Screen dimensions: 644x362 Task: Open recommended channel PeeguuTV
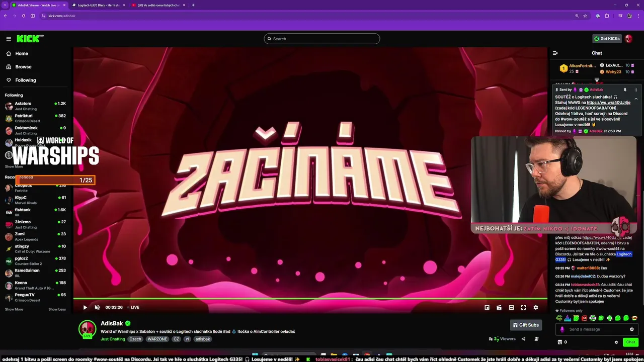click(35, 297)
